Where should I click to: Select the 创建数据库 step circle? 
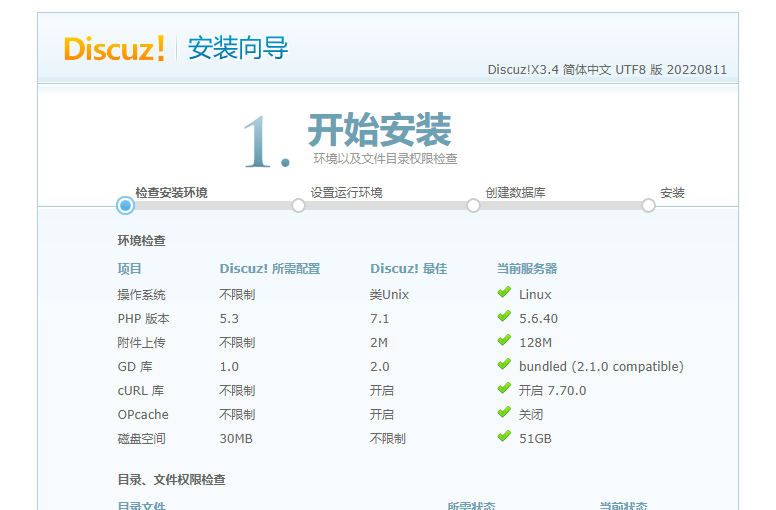pyautogui.click(x=473, y=205)
